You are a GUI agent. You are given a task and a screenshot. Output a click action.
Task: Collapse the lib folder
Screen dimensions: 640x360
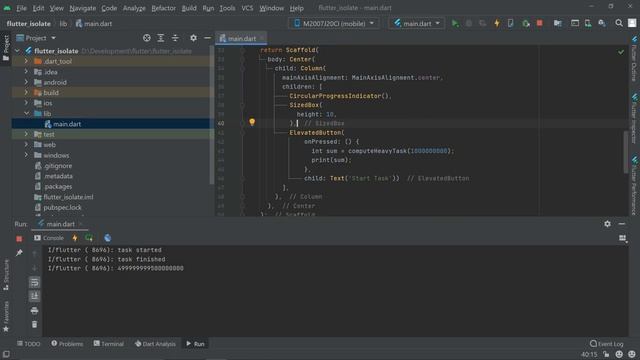pos(26,113)
